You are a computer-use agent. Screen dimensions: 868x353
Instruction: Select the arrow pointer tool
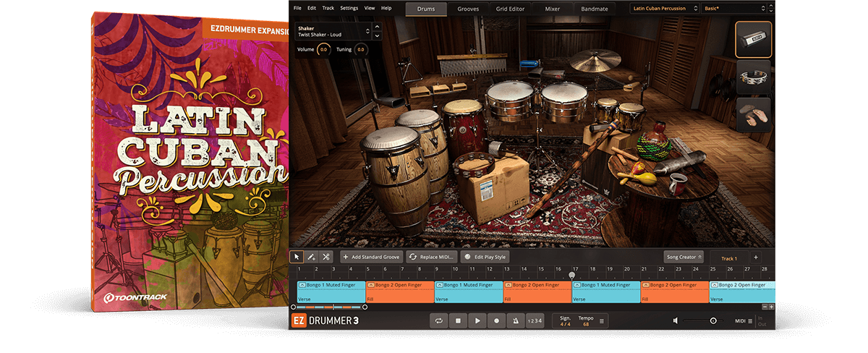pyautogui.click(x=297, y=257)
